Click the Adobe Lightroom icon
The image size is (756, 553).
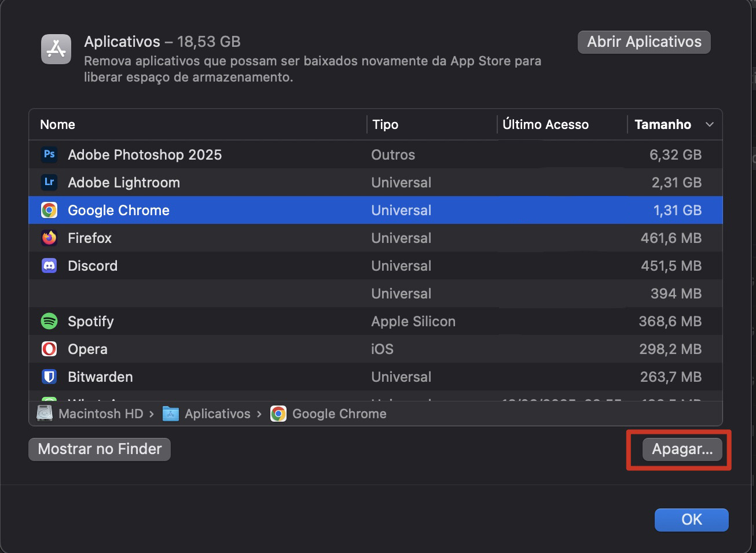click(x=49, y=182)
